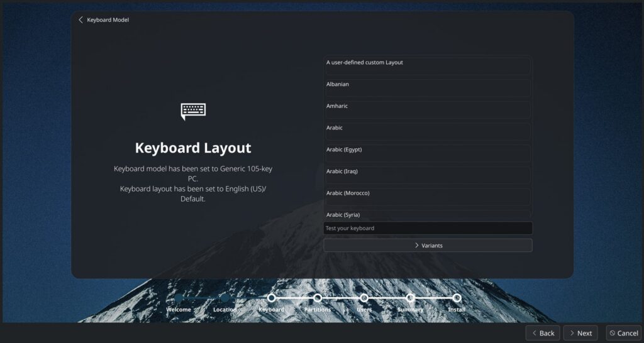This screenshot has width=644, height=343.
Task: Jump to the Install step marker
Action: click(x=457, y=298)
